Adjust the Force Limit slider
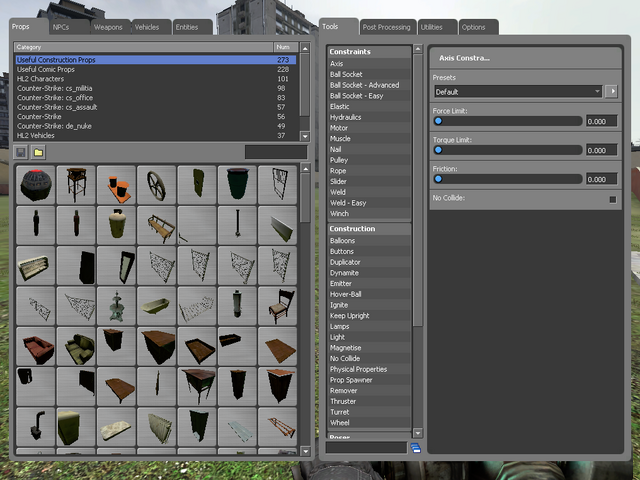The image size is (640, 480). pyautogui.click(x=508, y=121)
